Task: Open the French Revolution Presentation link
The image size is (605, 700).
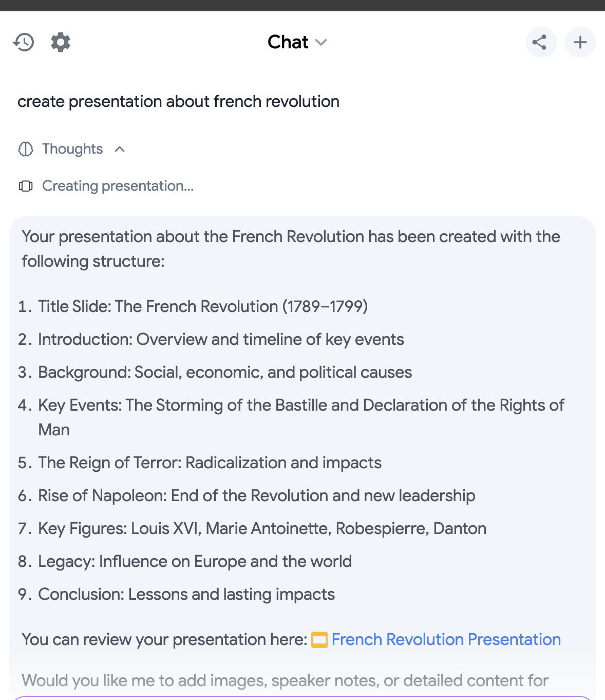Action: click(446, 639)
